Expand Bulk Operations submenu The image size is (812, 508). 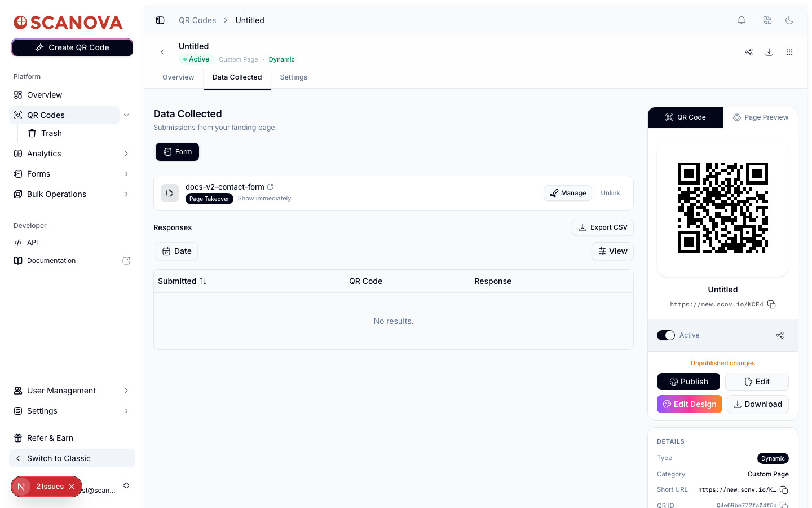click(x=126, y=194)
